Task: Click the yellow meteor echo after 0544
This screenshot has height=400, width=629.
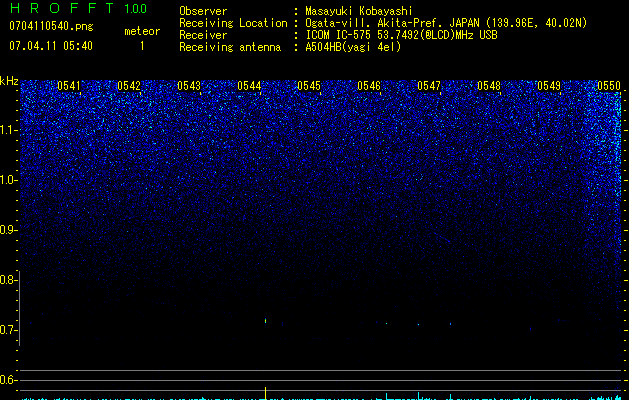Action: tap(266, 321)
